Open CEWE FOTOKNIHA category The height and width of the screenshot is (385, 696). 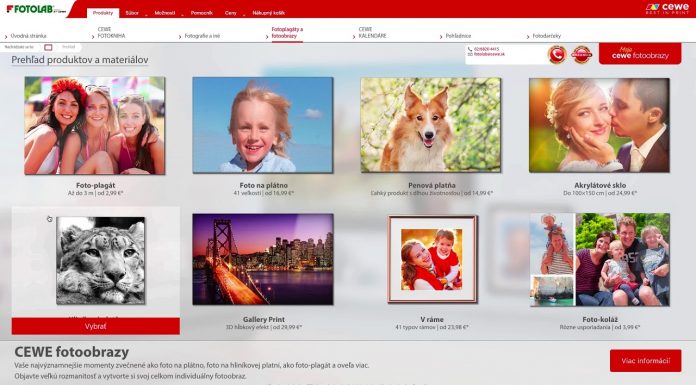point(111,32)
